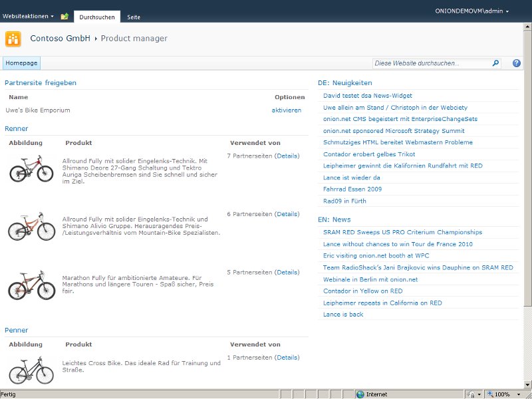Open the blue help question mark icon

click(517, 63)
